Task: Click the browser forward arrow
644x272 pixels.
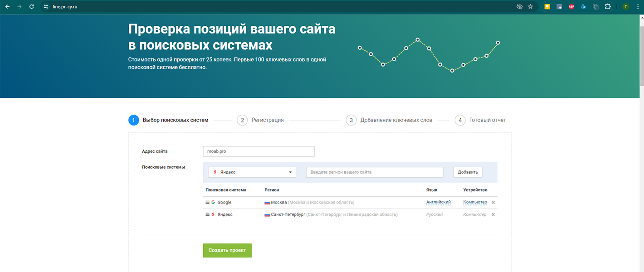Action: click(19, 7)
